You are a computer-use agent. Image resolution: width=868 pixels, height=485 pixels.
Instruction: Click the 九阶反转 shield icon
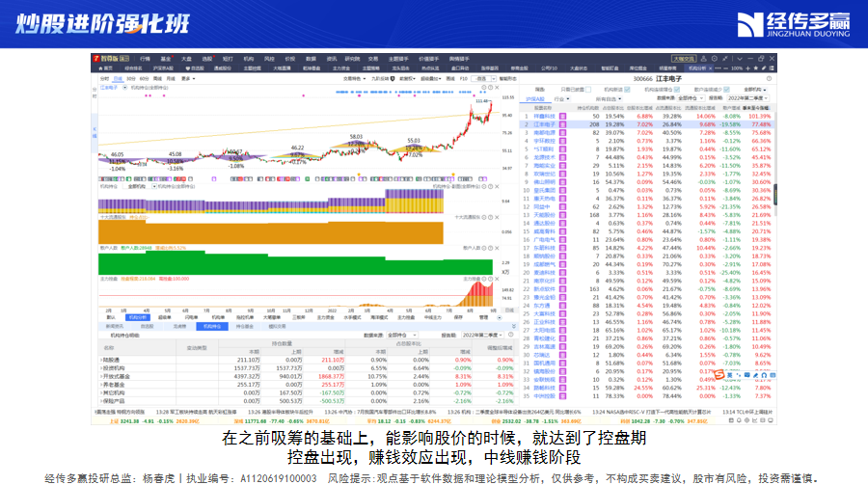pos(393,79)
